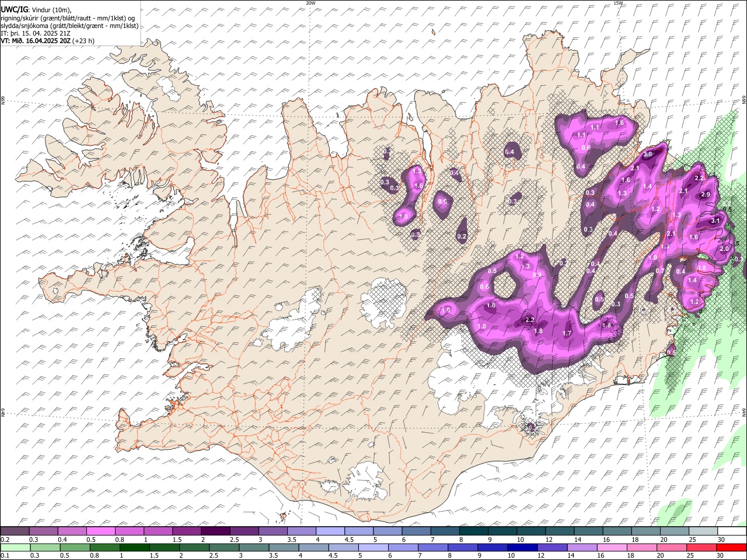Click the 2.0 snowfall value on the map
The image size is (747, 560).
[725, 249]
